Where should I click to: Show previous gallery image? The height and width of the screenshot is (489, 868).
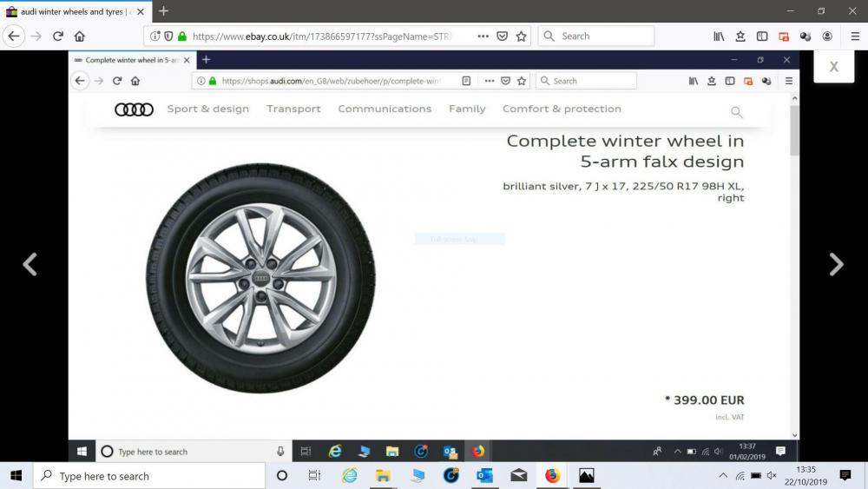(x=30, y=264)
